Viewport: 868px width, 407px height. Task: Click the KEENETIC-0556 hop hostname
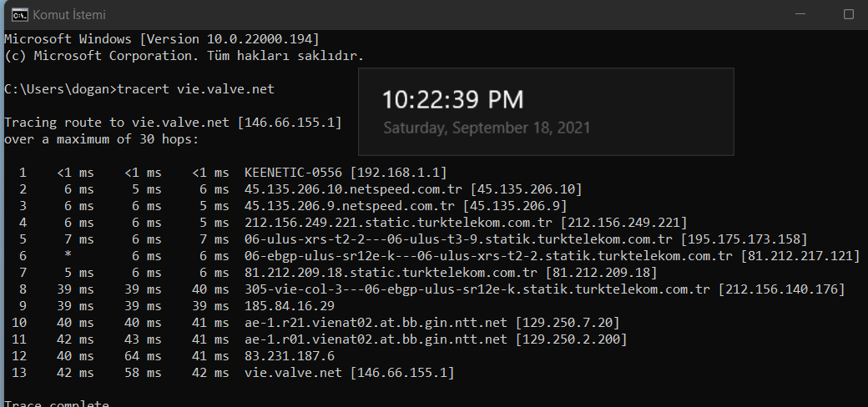[294, 173]
